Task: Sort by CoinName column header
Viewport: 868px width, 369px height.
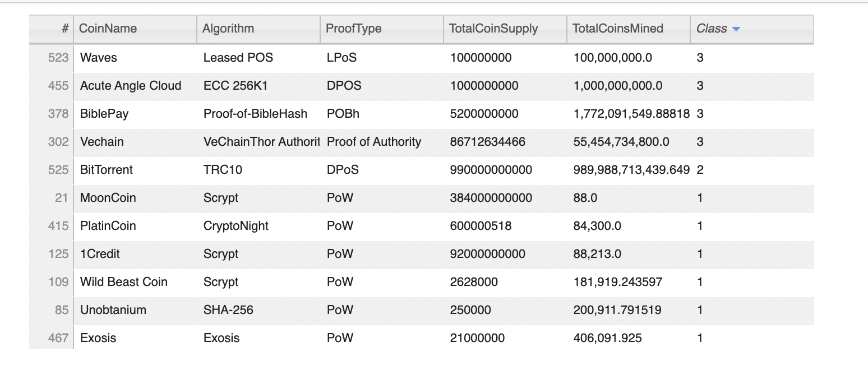Action: tap(135, 29)
